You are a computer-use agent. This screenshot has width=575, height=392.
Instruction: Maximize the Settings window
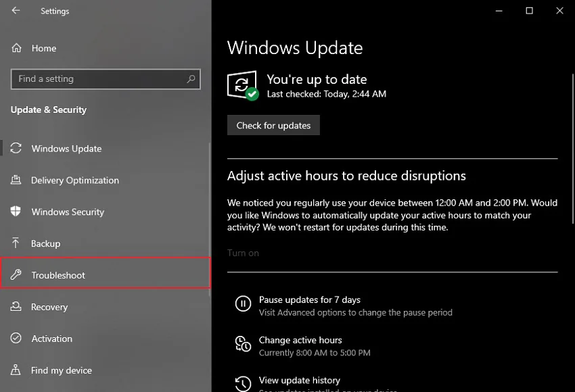(x=529, y=11)
